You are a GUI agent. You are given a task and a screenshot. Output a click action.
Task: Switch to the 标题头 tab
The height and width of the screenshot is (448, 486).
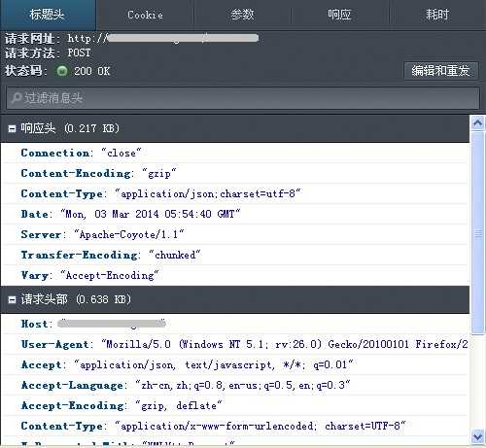(48, 15)
